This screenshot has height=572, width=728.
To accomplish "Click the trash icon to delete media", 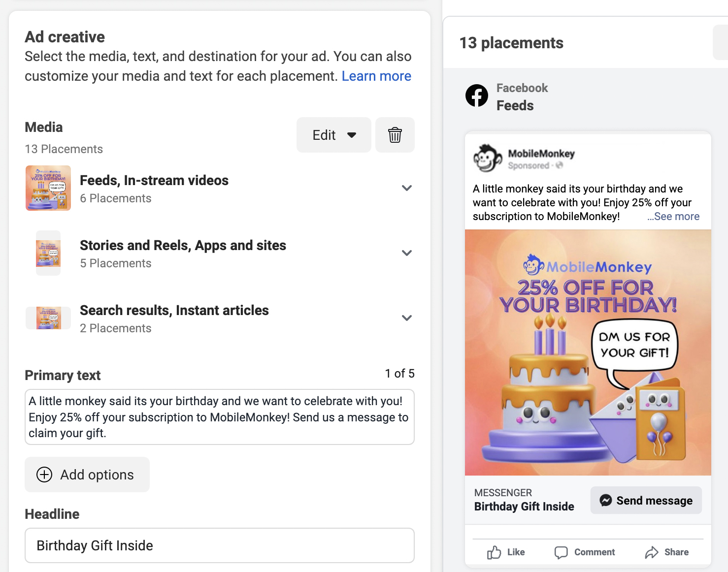I will [x=395, y=135].
